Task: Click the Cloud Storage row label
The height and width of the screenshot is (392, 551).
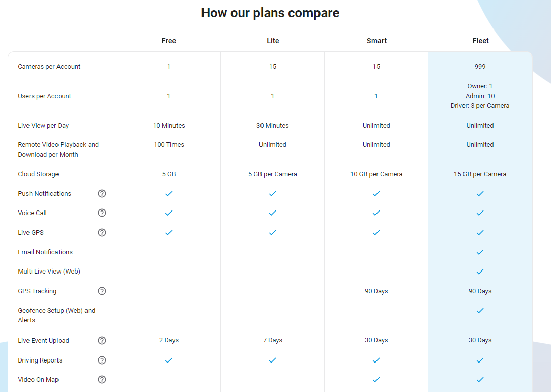Action: pyautogui.click(x=38, y=174)
